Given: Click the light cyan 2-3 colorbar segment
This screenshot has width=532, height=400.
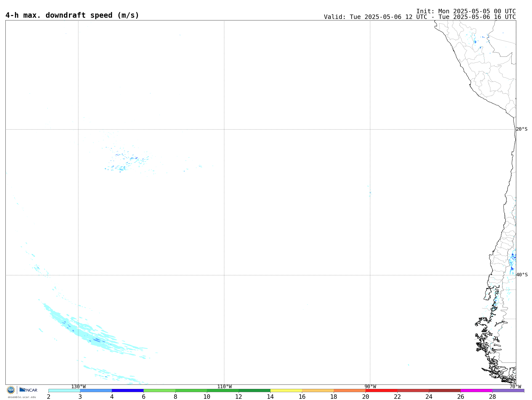Looking at the screenshot, I should (64, 391).
